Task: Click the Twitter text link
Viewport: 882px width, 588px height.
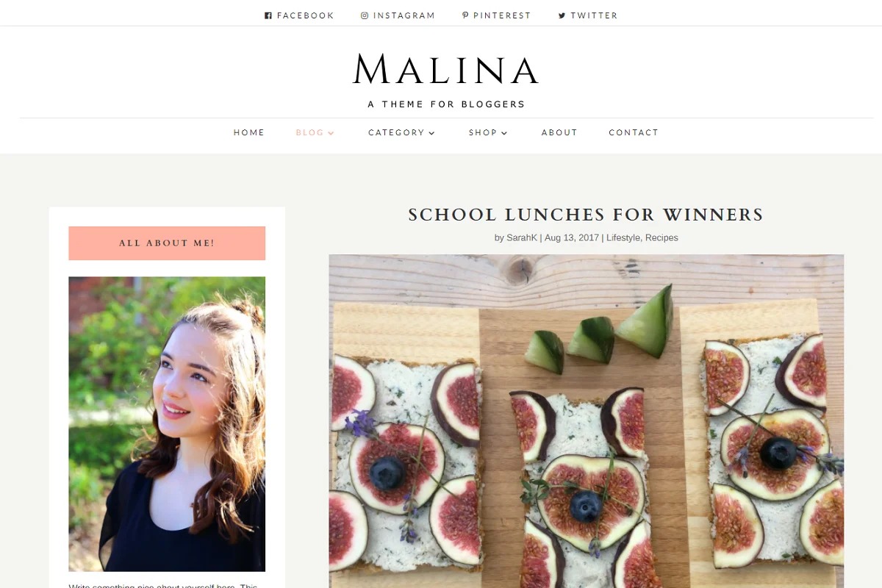Action: pos(594,15)
